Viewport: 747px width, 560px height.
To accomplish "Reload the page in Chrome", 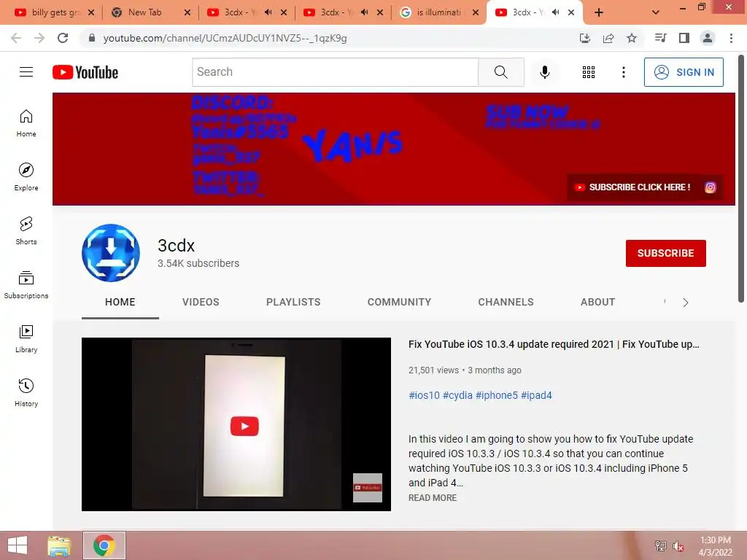I will (63, 38).
